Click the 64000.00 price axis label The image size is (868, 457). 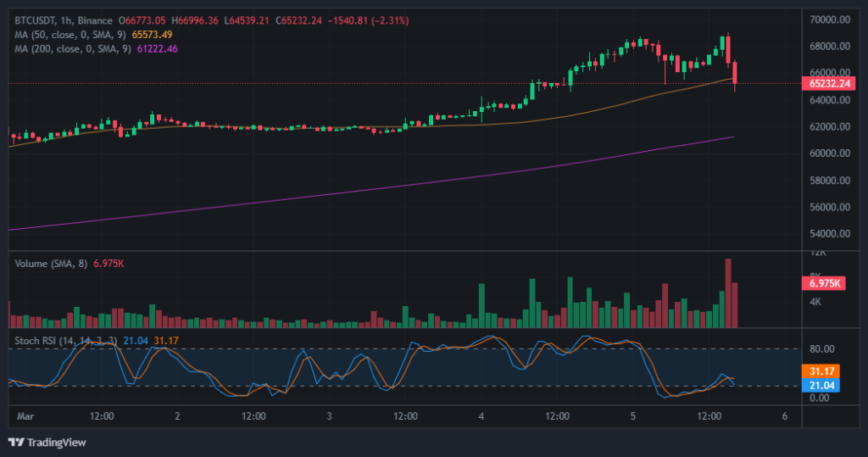click(830, 100)
